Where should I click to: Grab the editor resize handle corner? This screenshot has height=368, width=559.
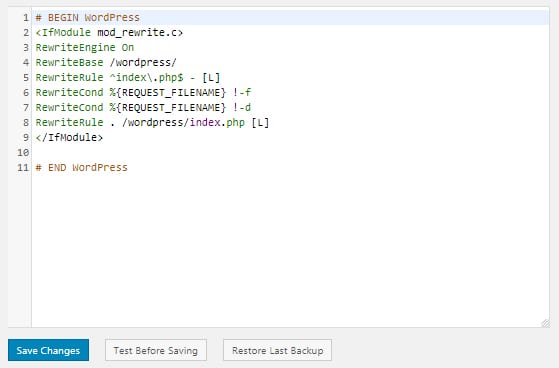545,323
